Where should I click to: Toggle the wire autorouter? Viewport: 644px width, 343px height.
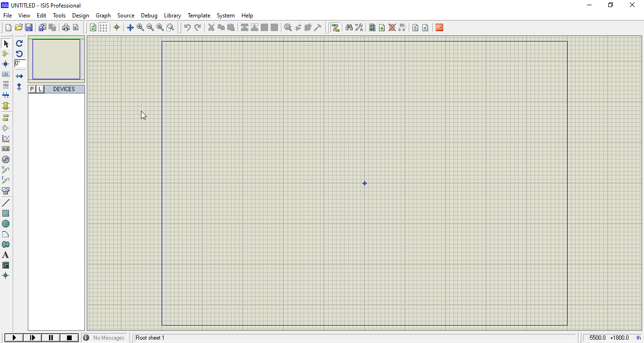335,27
